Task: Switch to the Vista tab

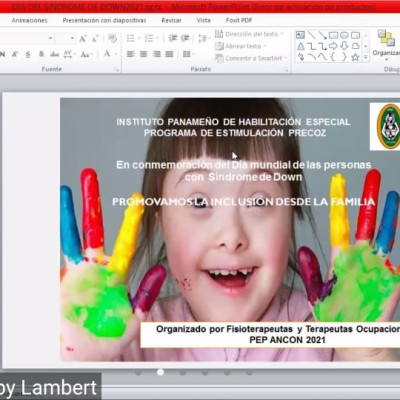Action: tap(203, 20)
